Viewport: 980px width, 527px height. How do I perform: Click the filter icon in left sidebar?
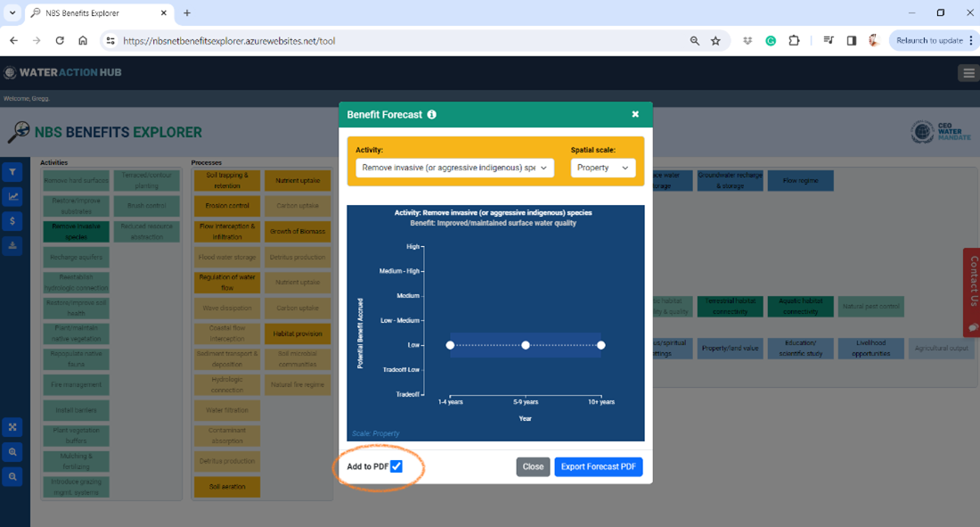[13, 172]
